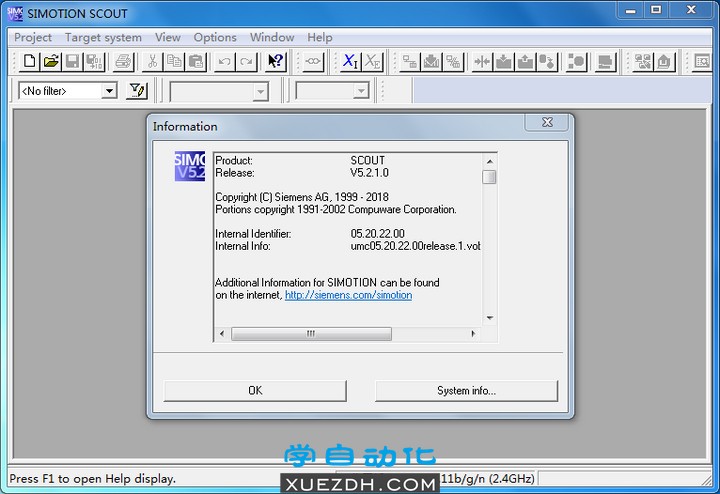
Task: Click the two inward-pointing arrows icon
Action: pos(482,61)
